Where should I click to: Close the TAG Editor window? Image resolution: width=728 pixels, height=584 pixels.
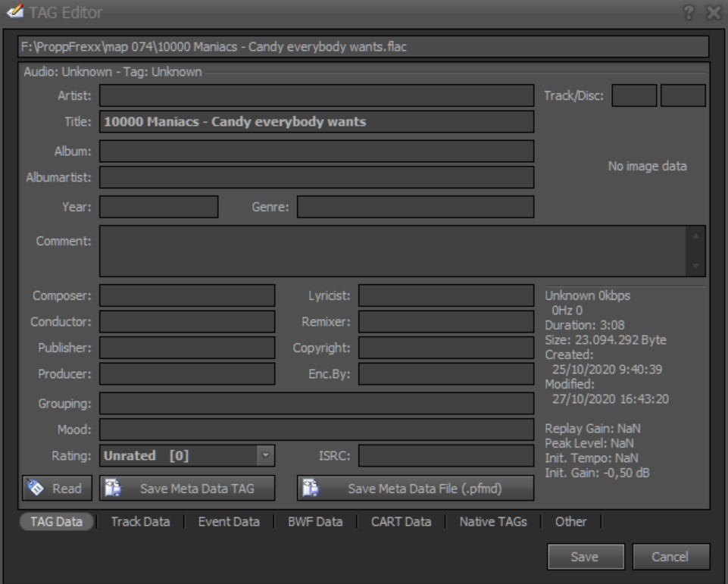[x=714, y=13]
